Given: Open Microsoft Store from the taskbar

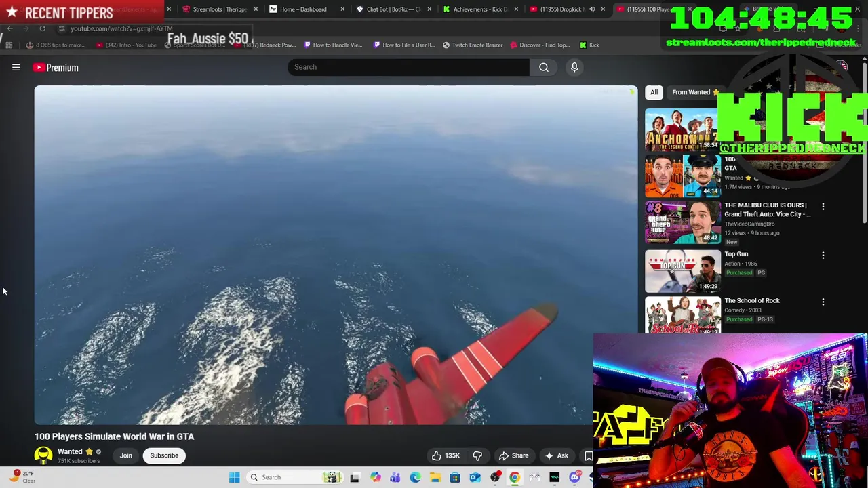Looking at the screenshot, I should point(455,477).
